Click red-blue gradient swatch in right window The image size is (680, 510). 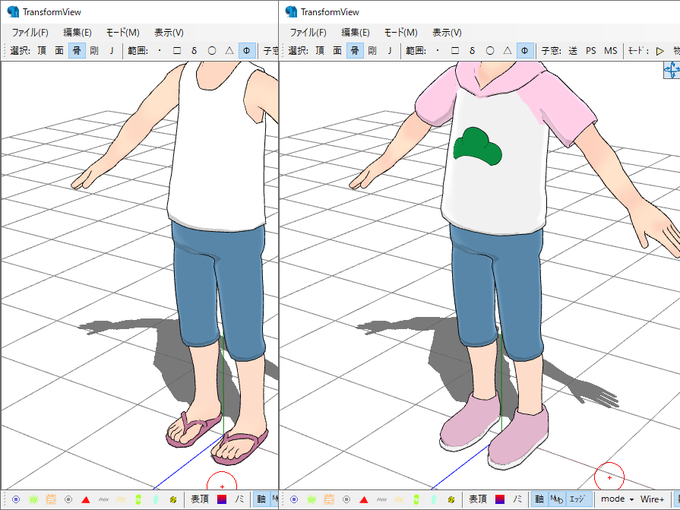[500, 500]
